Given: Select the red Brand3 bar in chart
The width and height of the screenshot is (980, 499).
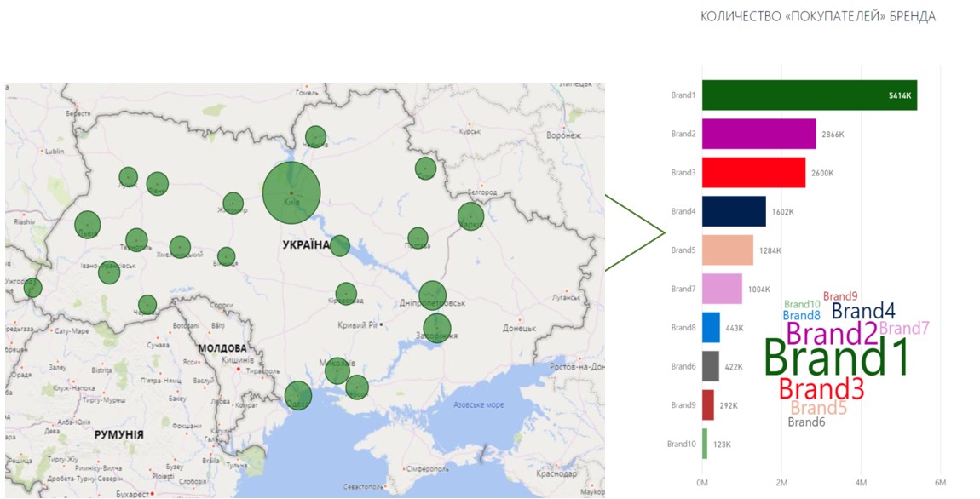Looking at the screenshot, I should point(753,173).
